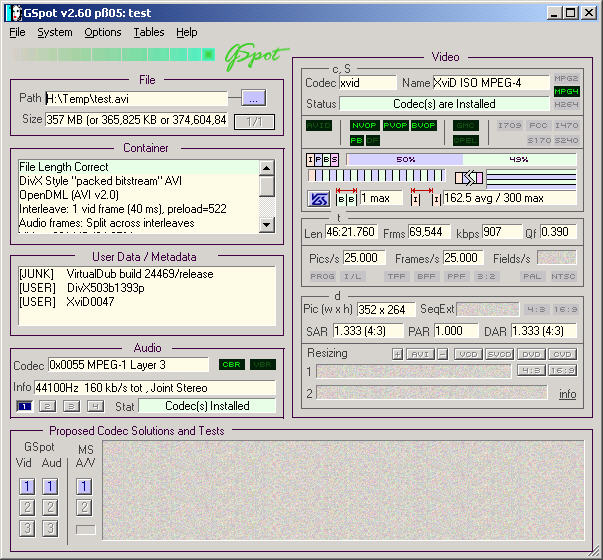Run MS A/V test 1

(84, 487)
